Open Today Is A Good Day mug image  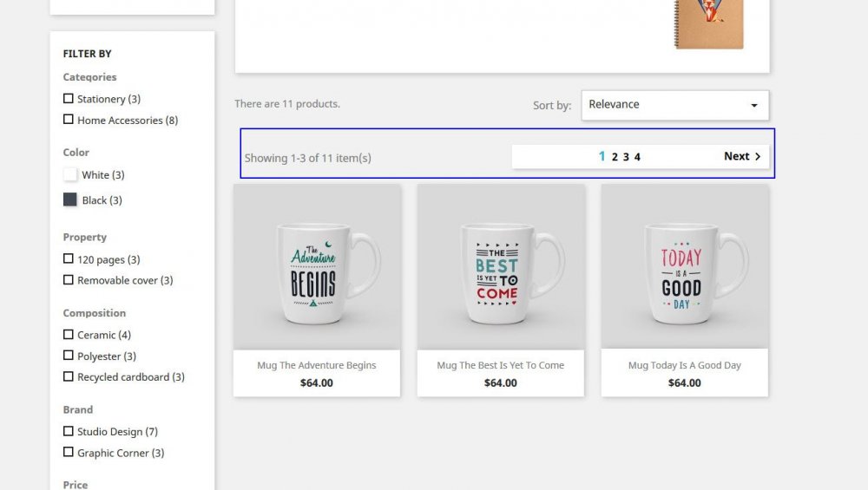pyautogui.click(x=685, y=266)
